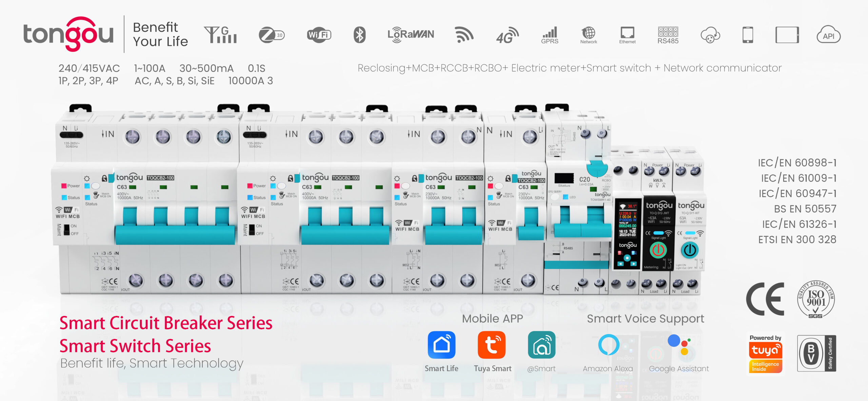The height and width of the screenshot is (401, 868).
Task: Select the Ethernet port icon
Action: [627, 35]
